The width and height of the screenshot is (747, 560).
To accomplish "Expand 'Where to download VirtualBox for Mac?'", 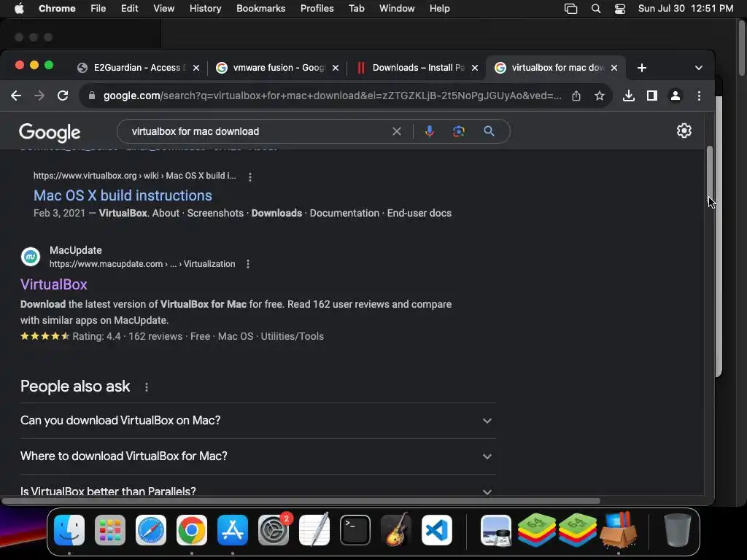I will 258,456.
